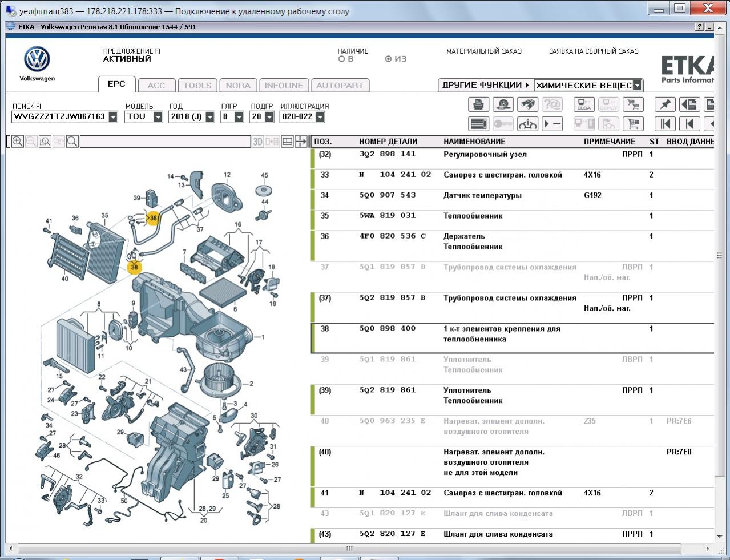Open search with the binoculars icon

pos(528,105)
